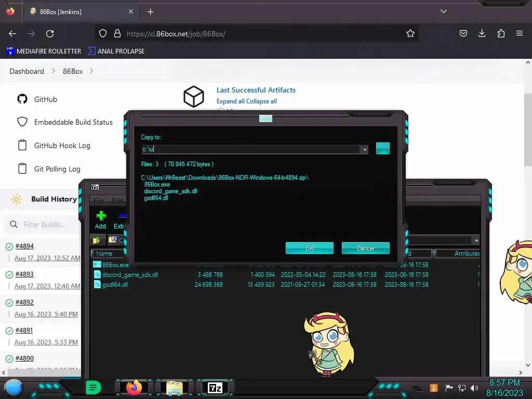Viewport: 532px width, 399px height.
Task: Select gsdll64.dll in 7-Zip list
Action: 111,284
